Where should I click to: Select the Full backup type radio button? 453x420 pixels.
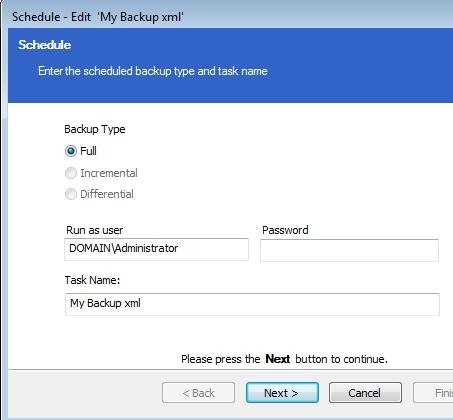[71, 151]
